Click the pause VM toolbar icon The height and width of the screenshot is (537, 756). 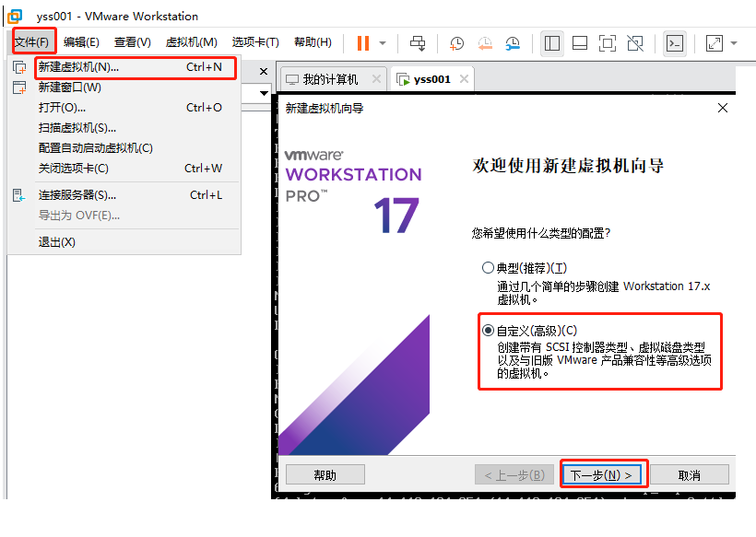pos(363,43)
